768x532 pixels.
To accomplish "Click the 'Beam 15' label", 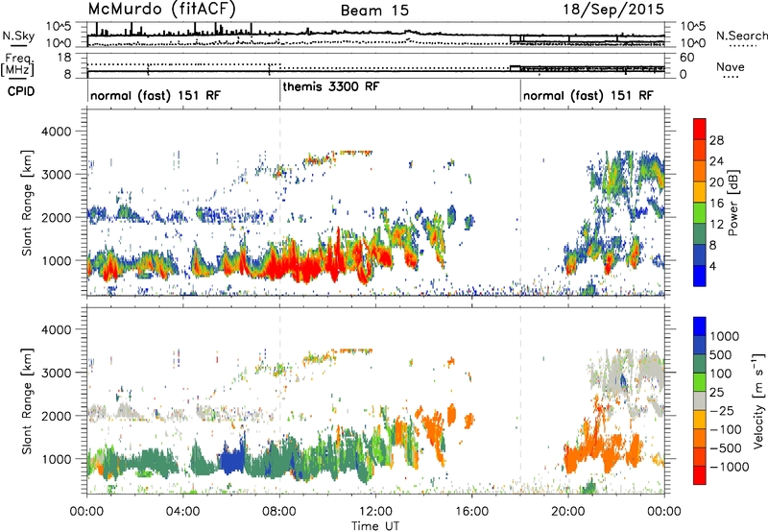I will (x=374, y=11).
